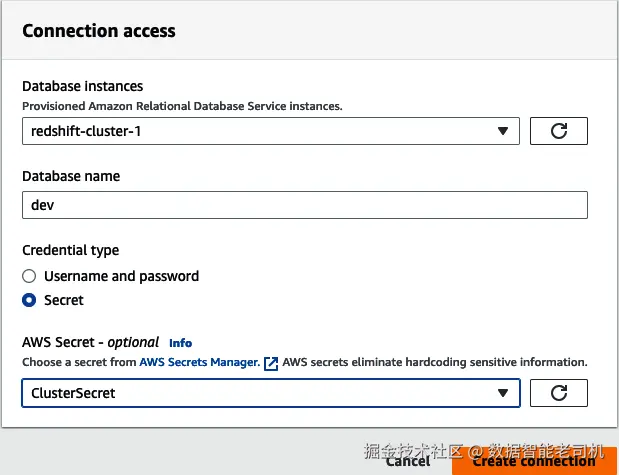This screenshot has width=619, height=475.
Task: Refresh the AWS Secret list
Action: (x=558, y=393)
